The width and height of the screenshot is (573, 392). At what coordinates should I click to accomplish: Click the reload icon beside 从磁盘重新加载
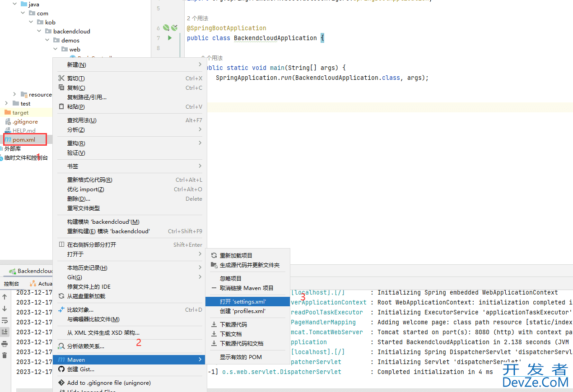coord(62,296)
